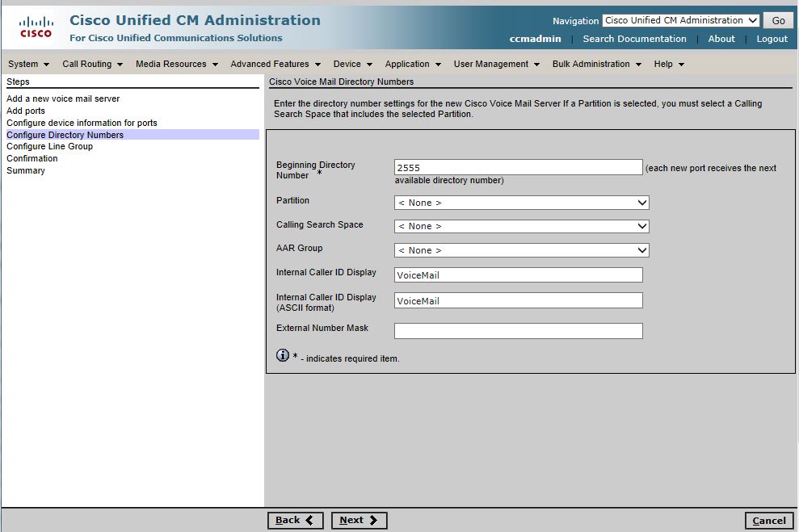799x532 pixels.
Task: Open the Partition dropdown
Action: click(x=521, y=203)
